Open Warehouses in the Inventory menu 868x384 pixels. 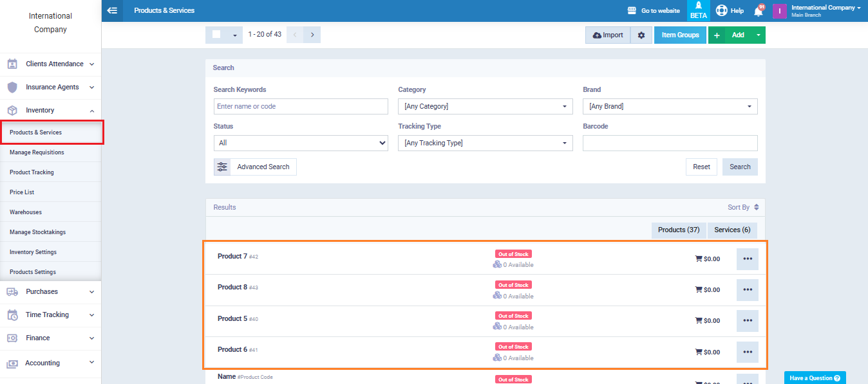click(26, 212)
